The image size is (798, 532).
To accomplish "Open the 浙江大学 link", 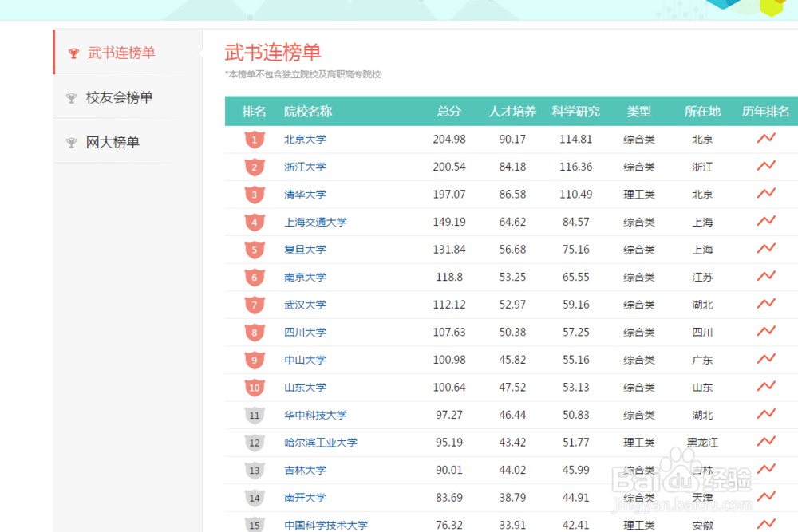I will tap(305, 167).
